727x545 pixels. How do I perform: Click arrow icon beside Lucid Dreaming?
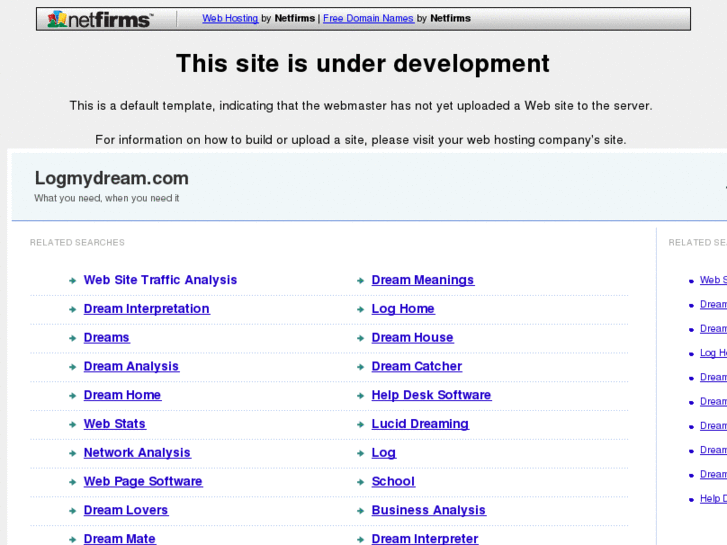(360, 424)
